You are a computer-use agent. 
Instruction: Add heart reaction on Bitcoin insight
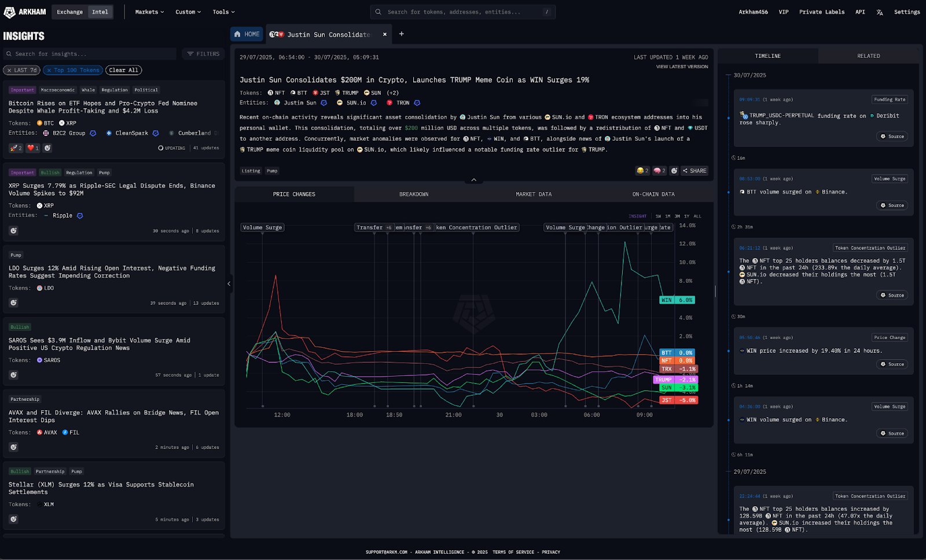coord(33,148)
